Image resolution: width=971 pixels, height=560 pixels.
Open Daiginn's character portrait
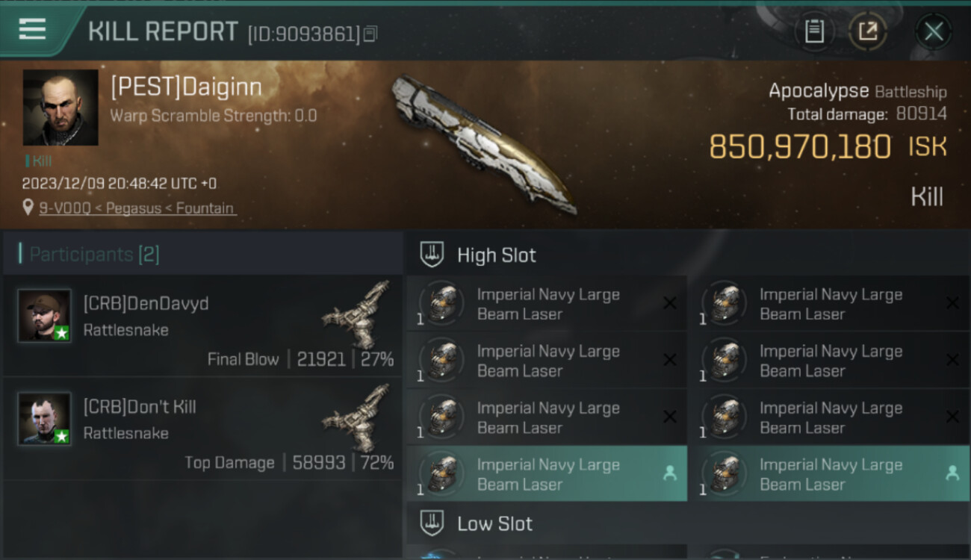tap(61, 108)
